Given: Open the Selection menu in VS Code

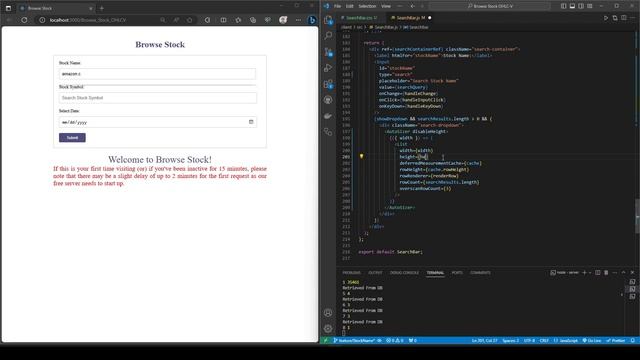Looking at the screenshot, I should [x=367, y=6].
